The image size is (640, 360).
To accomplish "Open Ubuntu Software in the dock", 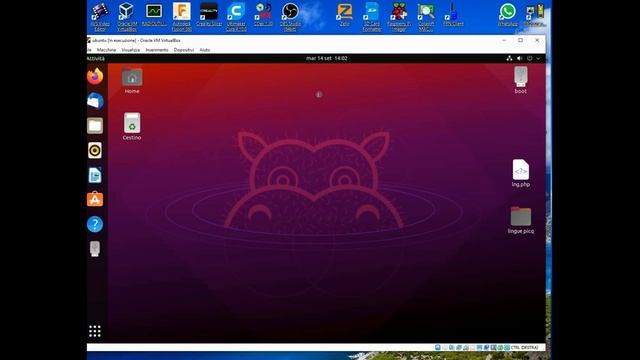I will click(x=95, y=199).
